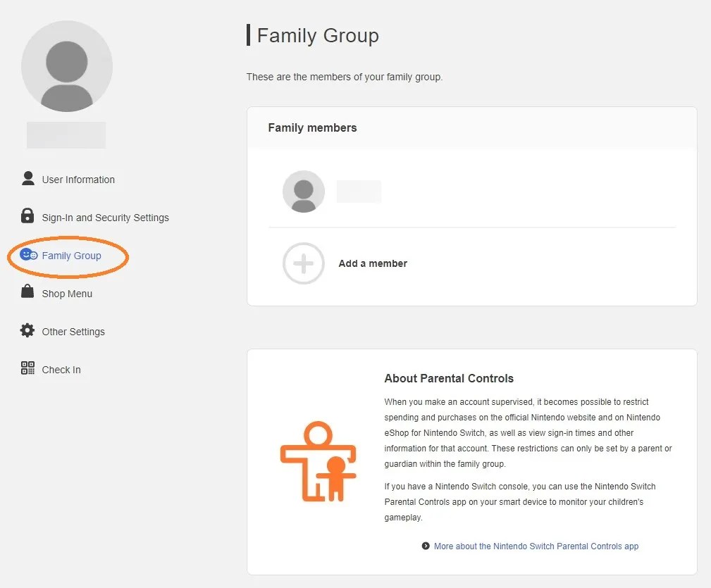The width and height of the screenshot is (711, 588).
Task: Click the Check In QR code icon
Action: (x=28, y=368)
